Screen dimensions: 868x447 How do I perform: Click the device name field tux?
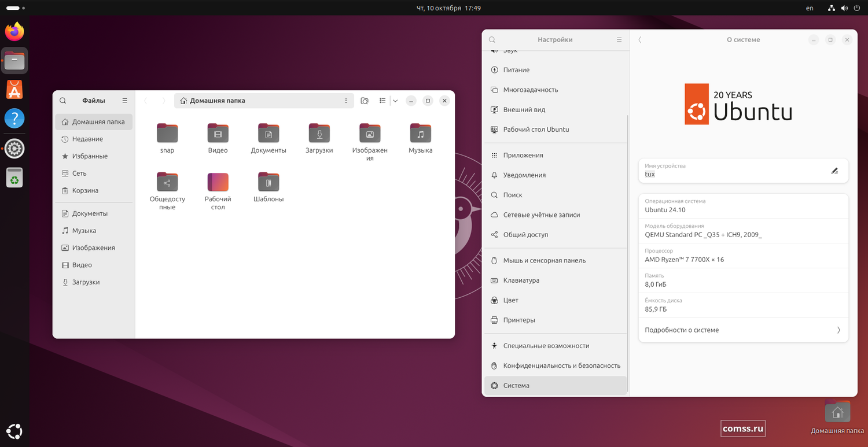744,171
